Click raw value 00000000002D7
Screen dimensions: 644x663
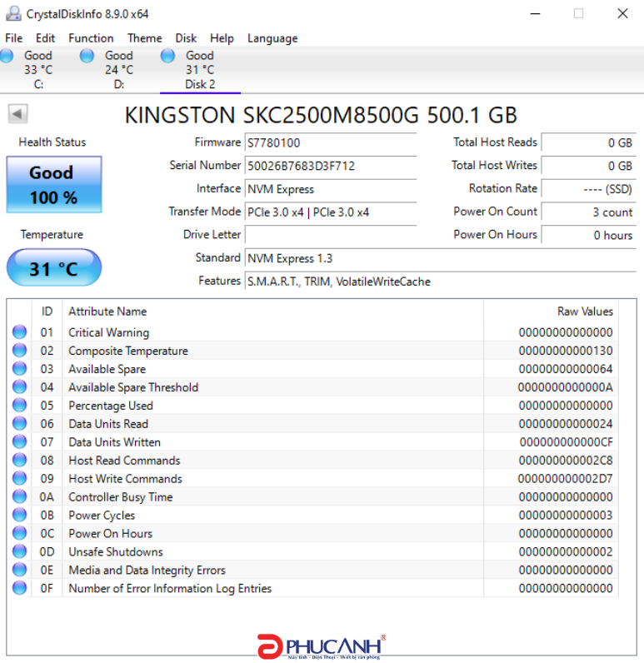(x=566, y=479)
